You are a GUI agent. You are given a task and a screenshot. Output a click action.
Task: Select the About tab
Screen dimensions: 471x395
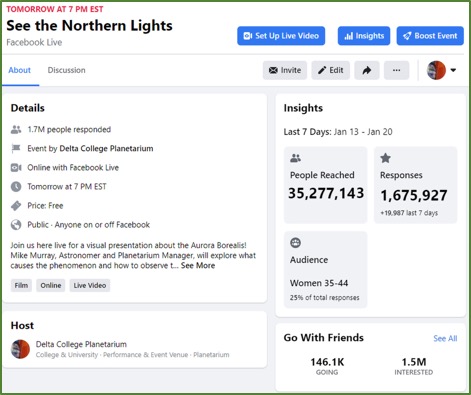coord(20,70)
